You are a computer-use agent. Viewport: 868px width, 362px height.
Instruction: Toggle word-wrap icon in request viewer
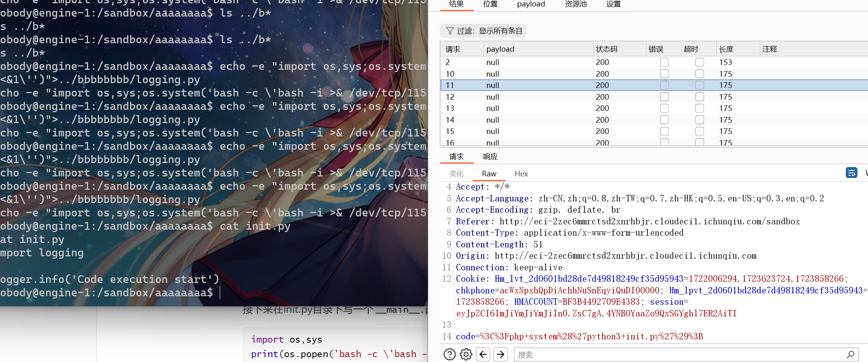pos(851,173)
